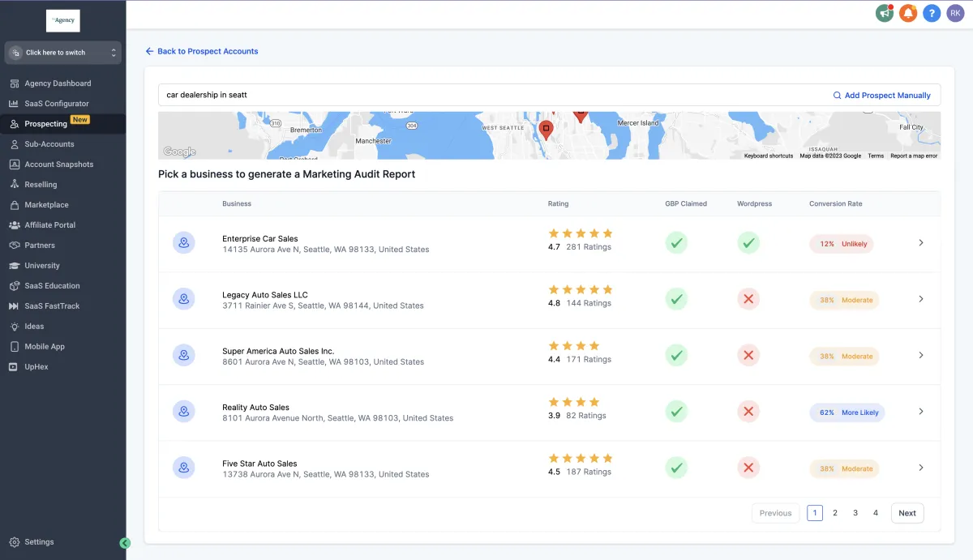Click the business search input field
Screen dimensions: 973x560
pos(486,95)
